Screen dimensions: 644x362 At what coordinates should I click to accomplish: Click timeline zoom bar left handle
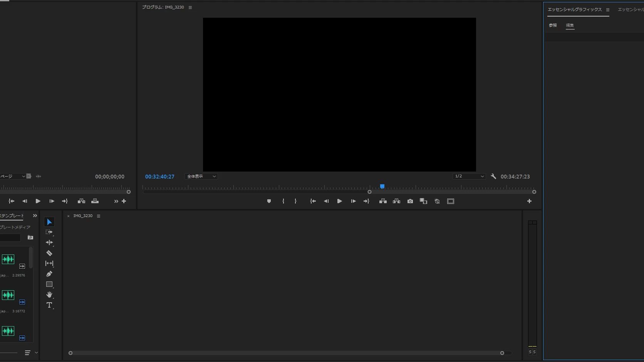tap(70, 353)
